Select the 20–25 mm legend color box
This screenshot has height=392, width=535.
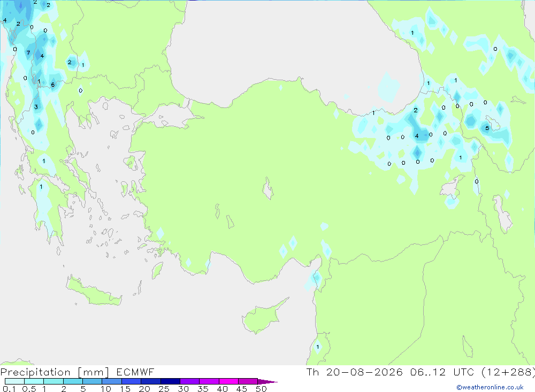pyautogui.click(x=151, y=381)
